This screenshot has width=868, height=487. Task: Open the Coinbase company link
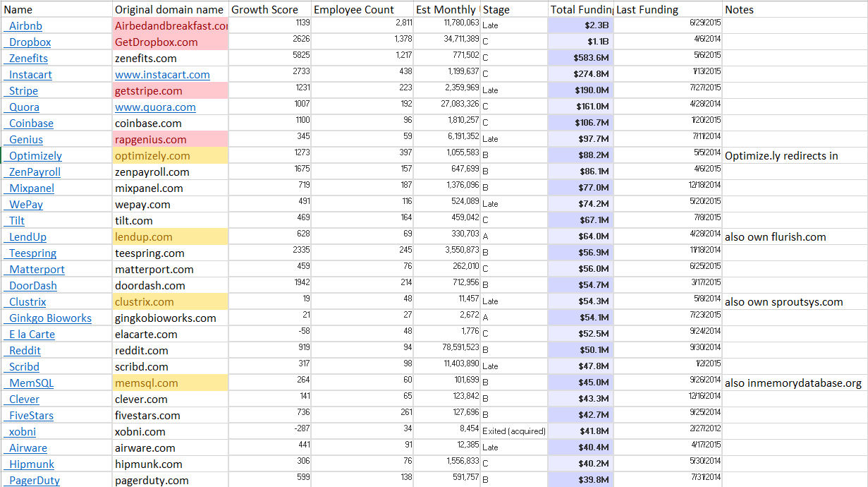tap(31, 124)
